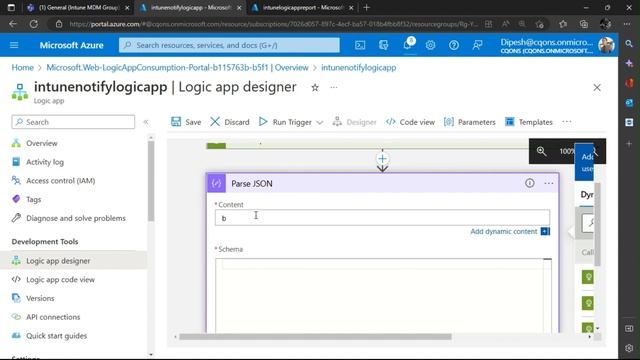Open Tags in the left menu
This screenshot has width=640, height=360.
click(33, 199)
